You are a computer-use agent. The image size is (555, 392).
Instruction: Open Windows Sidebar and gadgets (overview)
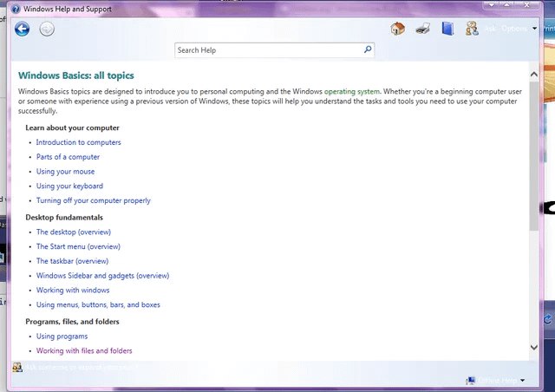click(x=102, y=276)
